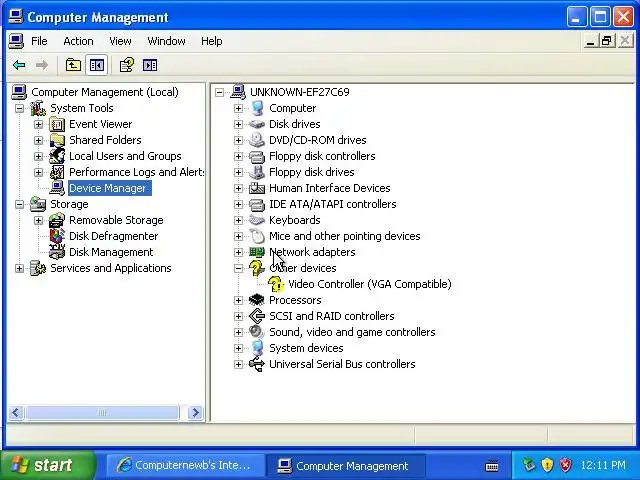Click the Network adapters card icon
This screenshot has height=480, width=640.
[x=257, y=252]
